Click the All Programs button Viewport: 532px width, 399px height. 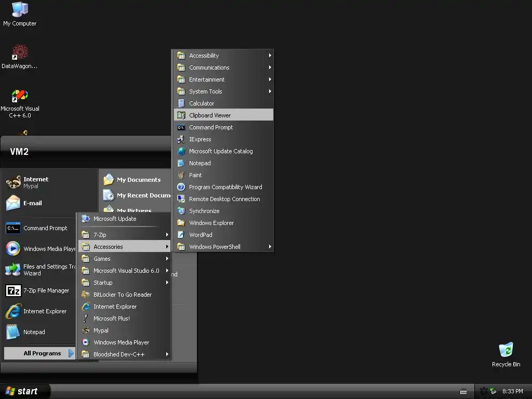pyautogui.click(x=39, y=353)
